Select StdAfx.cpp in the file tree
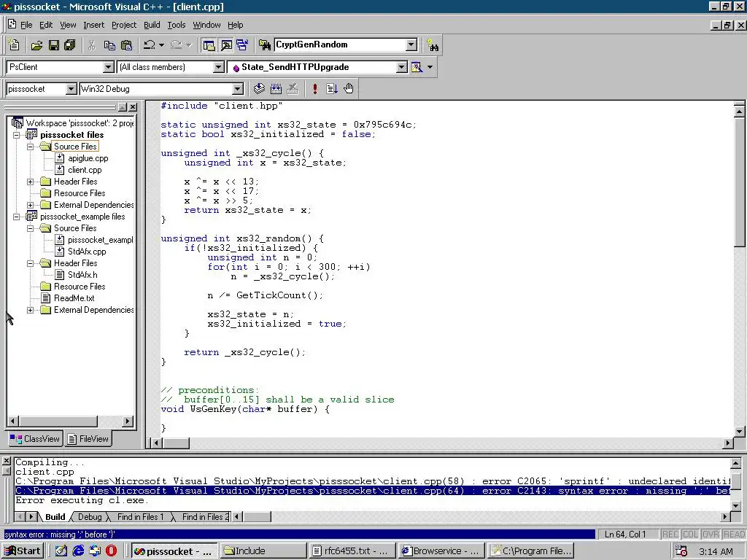 click(87, 252)
